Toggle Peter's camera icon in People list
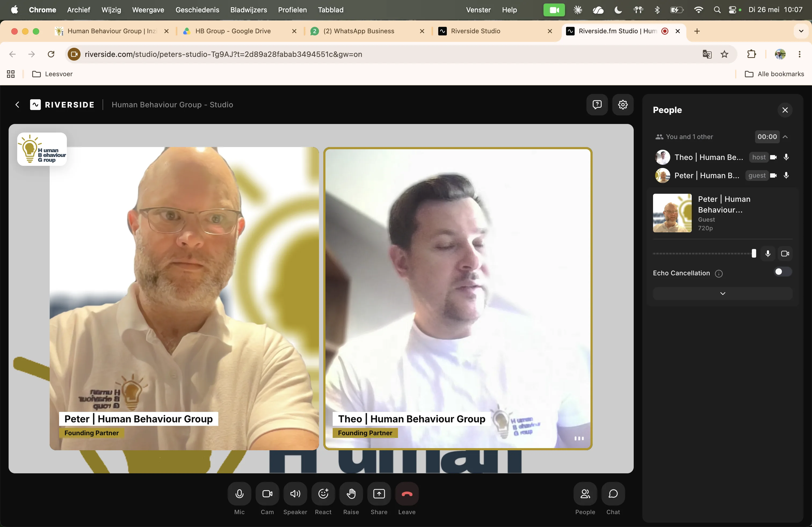Screen dimensions: 812x527 (x=773, y=175)
